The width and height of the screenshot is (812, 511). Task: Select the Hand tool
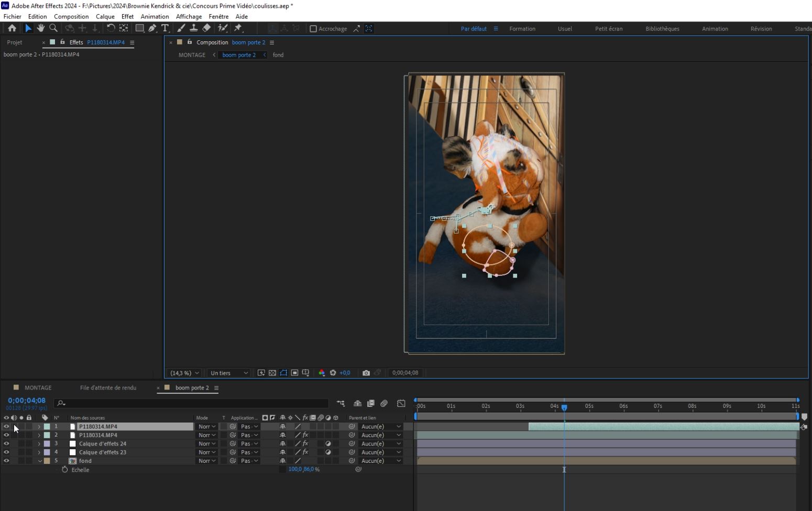(x=41, y=28)
